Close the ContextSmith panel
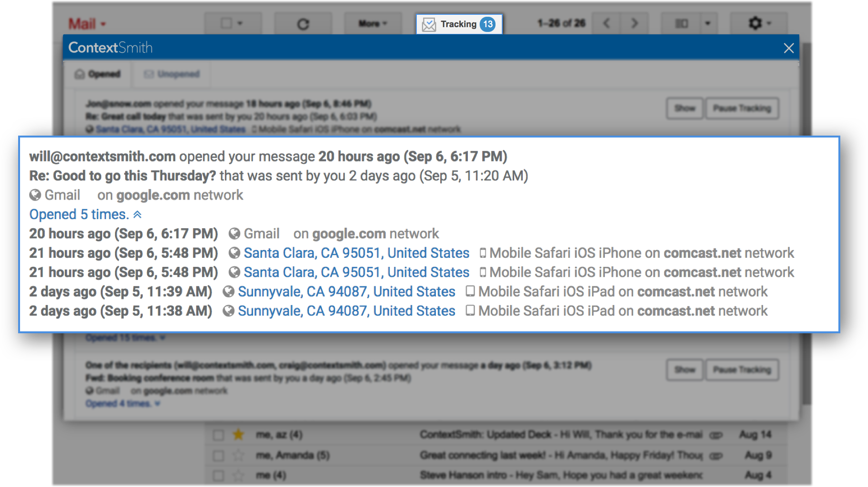The image size is (868, 487). (x=789, y=48)
